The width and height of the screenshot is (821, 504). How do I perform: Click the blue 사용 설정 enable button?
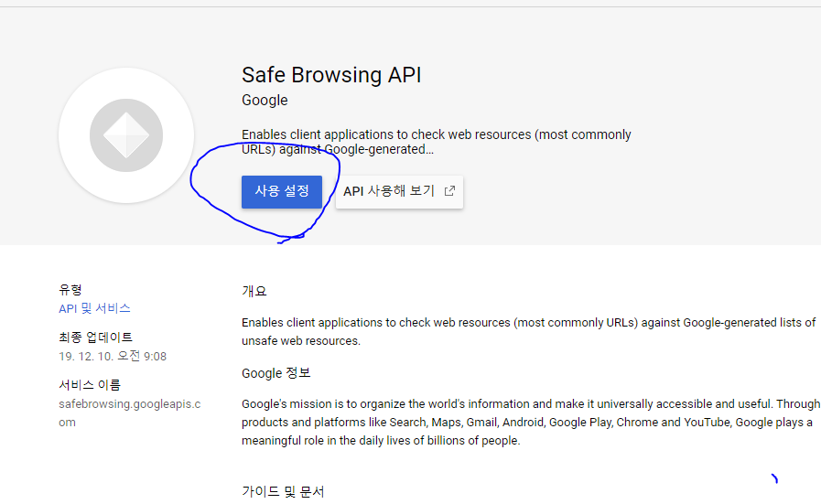point(282,191)
